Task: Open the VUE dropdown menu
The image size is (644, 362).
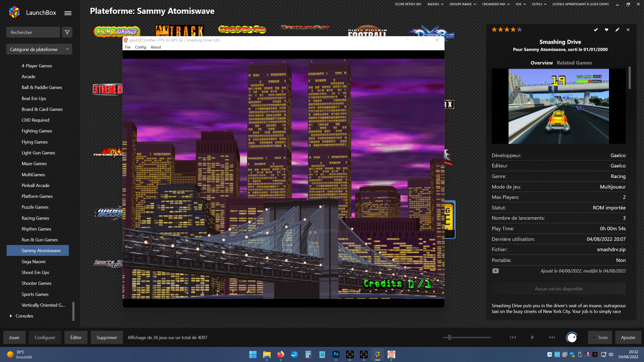Action: point(520,4)
